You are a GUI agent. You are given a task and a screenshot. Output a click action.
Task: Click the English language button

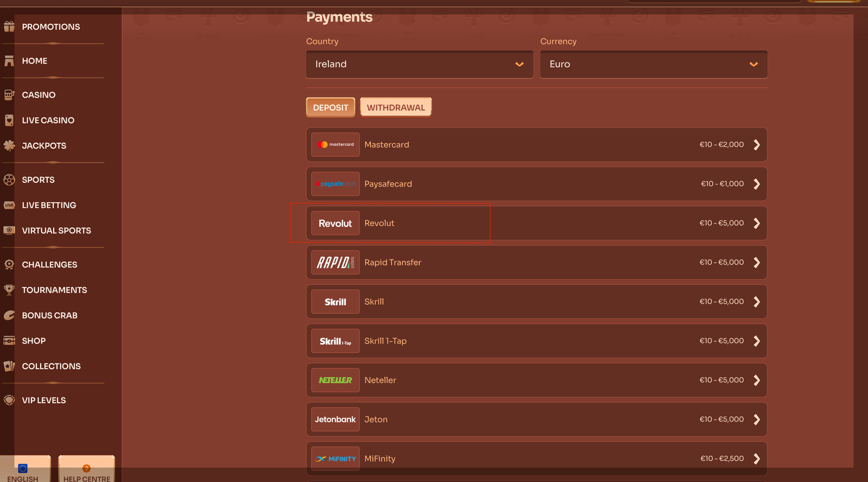point(25,469)
